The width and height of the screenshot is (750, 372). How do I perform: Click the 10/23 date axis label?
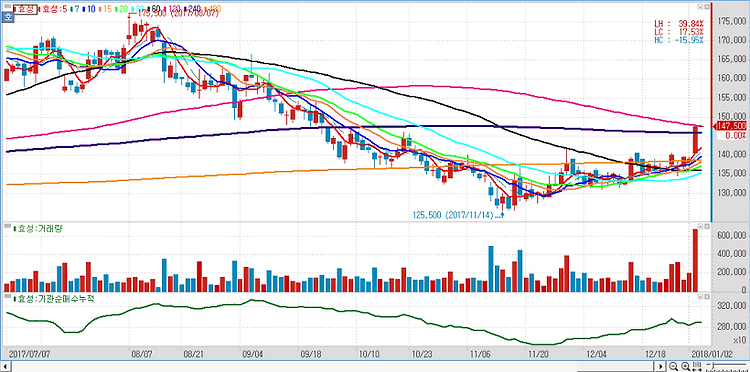[x=421, y=355]
